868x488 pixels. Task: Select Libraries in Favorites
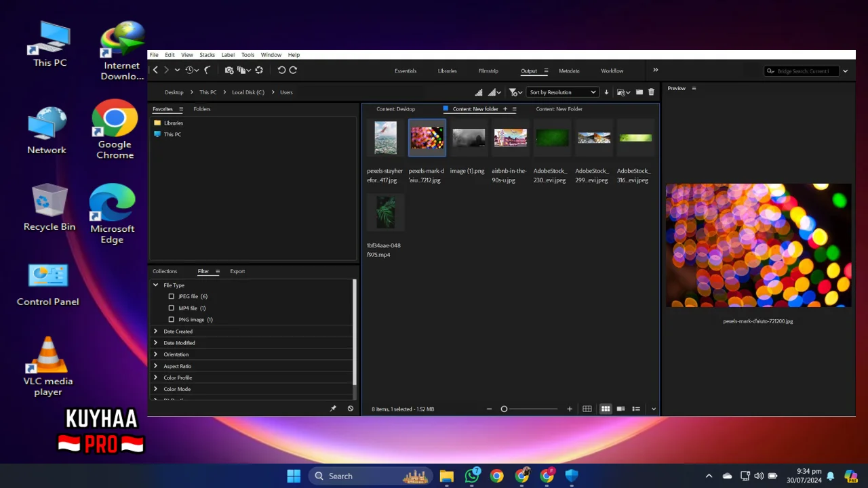[x=174, y=123]
